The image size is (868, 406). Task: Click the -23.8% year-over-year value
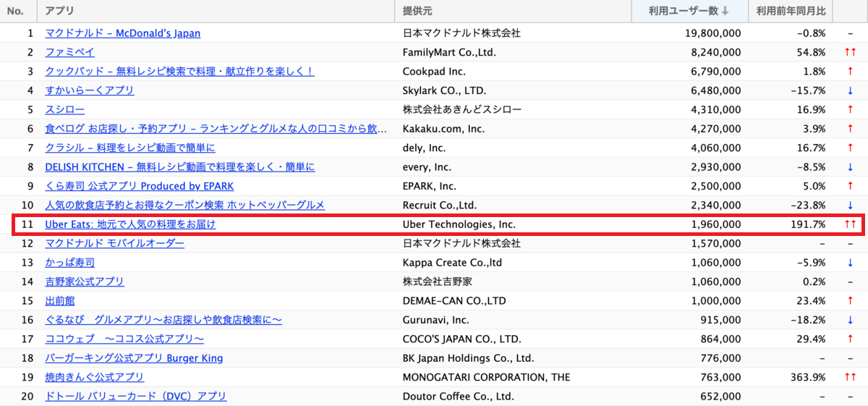tap(809, 205)
